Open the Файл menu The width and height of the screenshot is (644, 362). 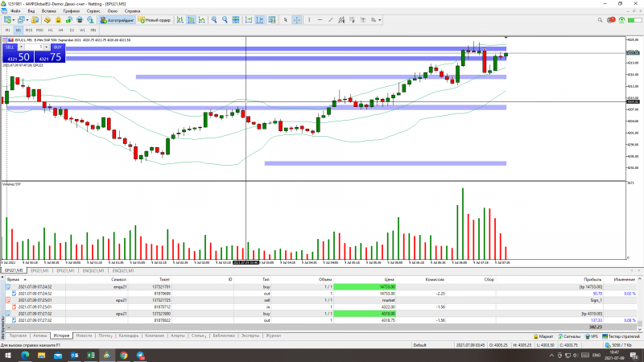click(x=15, y=11)
